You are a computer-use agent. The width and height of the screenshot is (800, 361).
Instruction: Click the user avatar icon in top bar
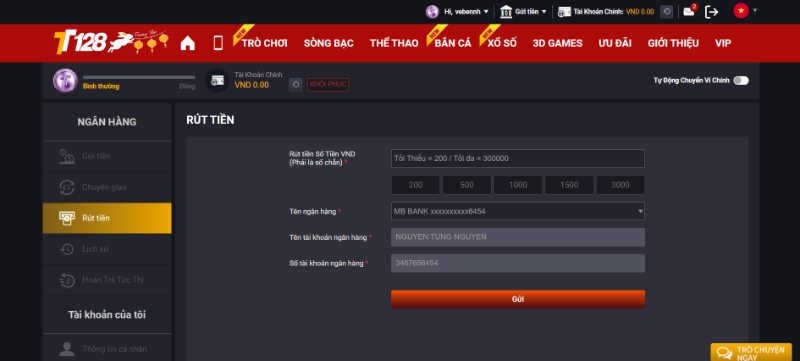tap(432, 11)
